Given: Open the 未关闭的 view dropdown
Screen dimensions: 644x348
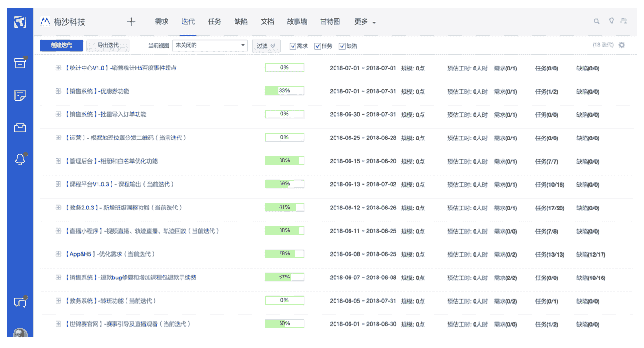Looking at the screenshot, I should coord(210,45).
